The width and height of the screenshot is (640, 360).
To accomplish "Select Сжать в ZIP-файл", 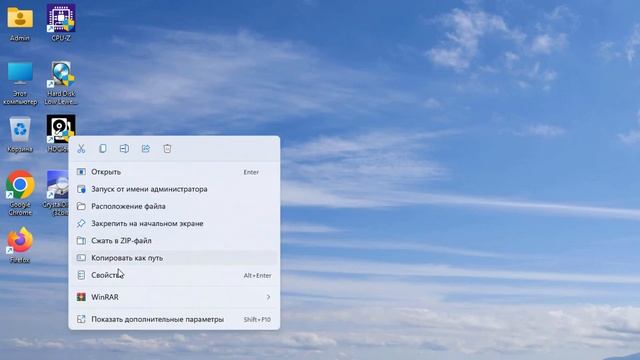I will point(174,240).
